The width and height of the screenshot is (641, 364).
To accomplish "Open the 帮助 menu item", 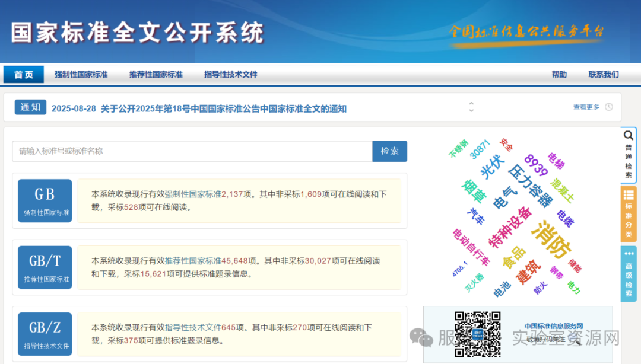I will coord(559,75).
